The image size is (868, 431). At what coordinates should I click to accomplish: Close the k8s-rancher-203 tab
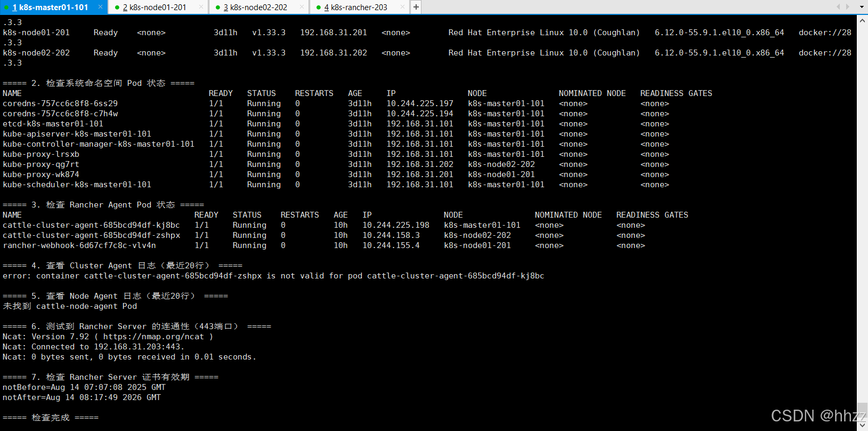click(x=402, y=7)
